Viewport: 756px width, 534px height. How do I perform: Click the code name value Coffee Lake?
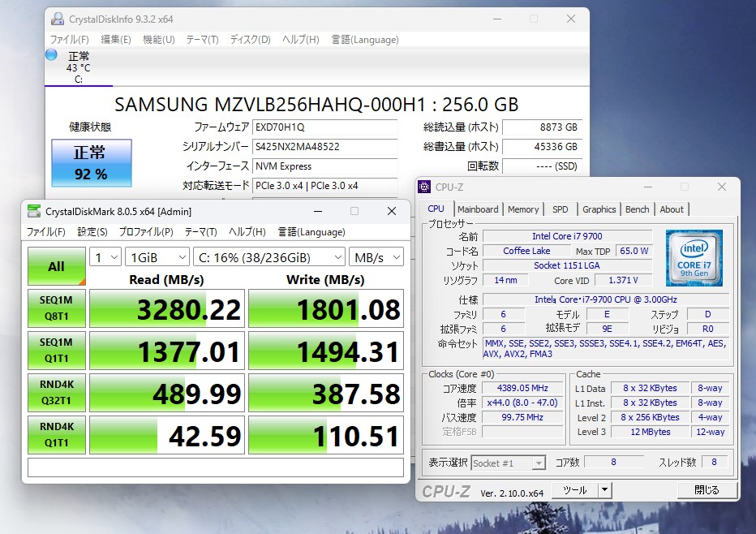526,251
